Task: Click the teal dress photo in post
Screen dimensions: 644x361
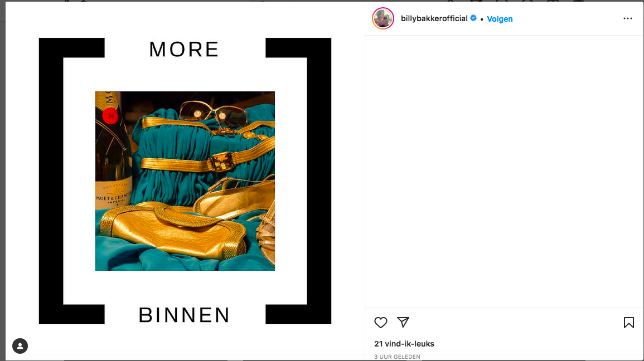Action: 185,181
